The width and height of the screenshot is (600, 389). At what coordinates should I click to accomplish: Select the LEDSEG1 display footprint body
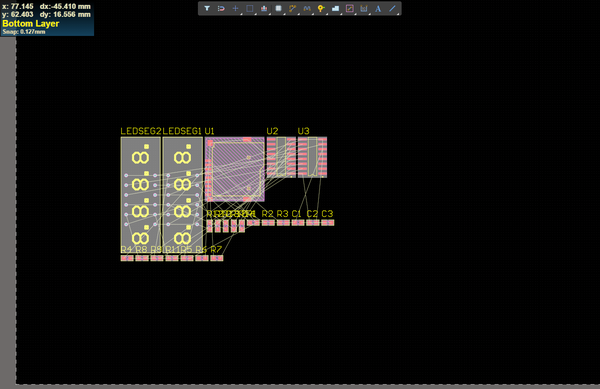click(x=183, y=195)
